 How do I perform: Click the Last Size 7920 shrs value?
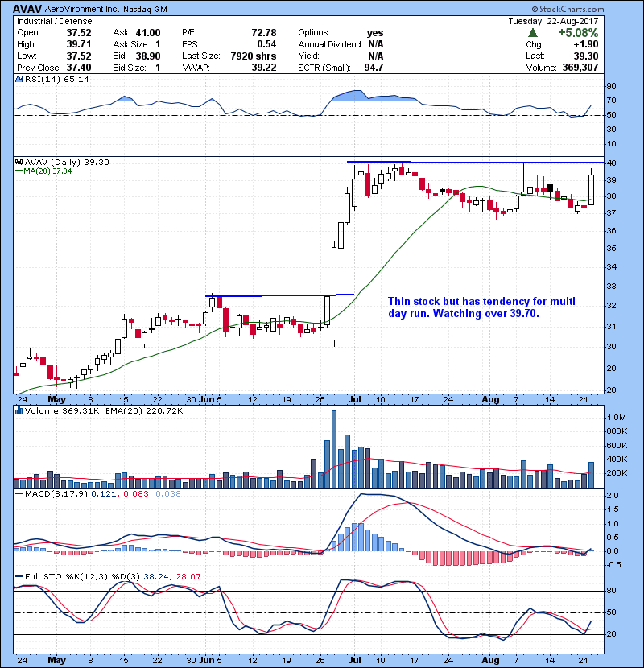(x=254, y=56)
